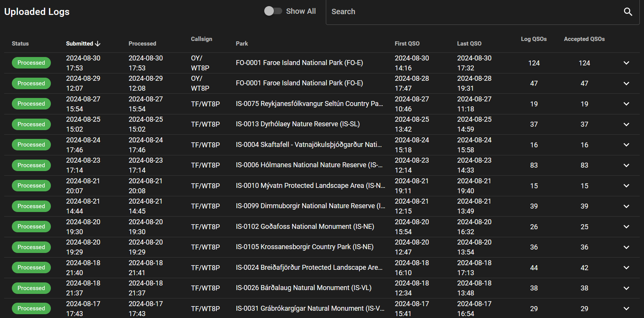Click the sort arrow next to Submitted

pos(98,44)
